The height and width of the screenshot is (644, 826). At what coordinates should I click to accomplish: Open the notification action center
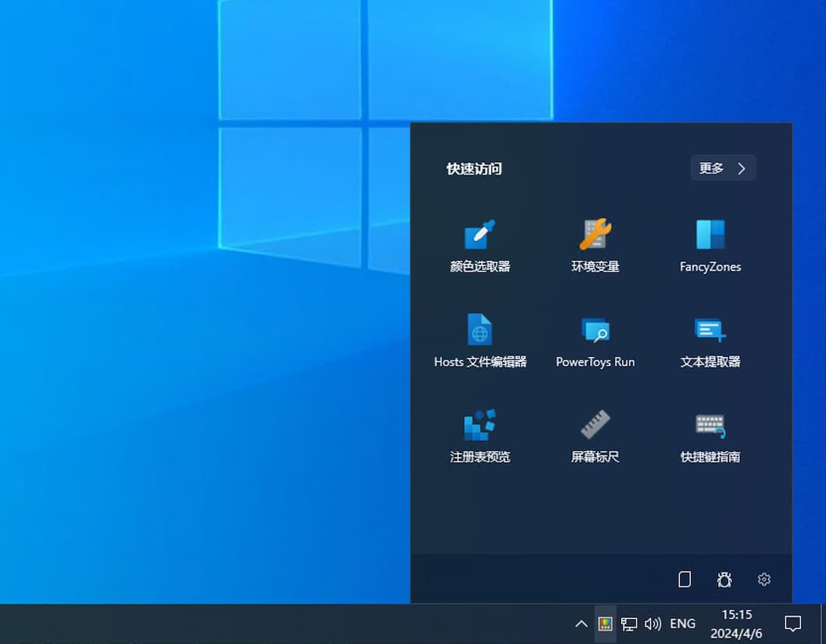(x=793, y=624)
